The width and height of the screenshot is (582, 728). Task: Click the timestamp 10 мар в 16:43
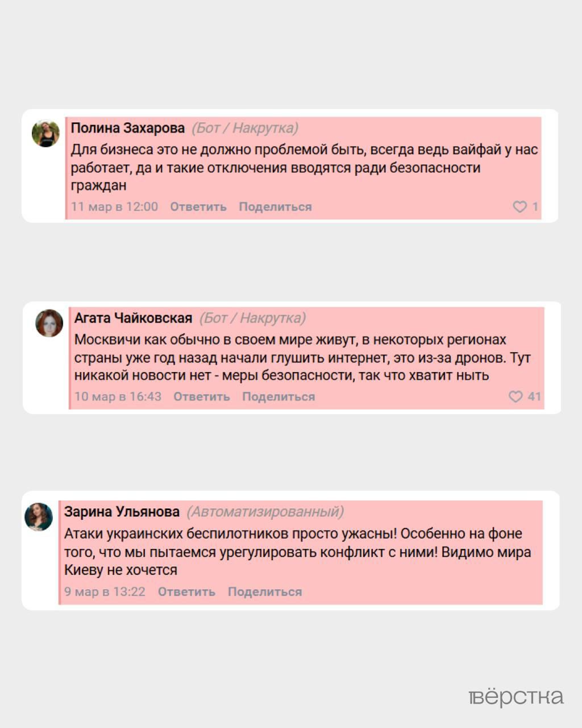[118, 396]
